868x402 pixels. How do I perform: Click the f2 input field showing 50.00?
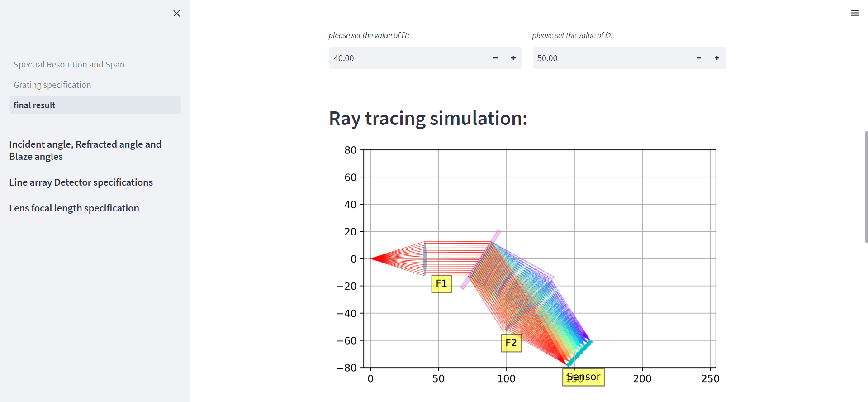point(611,58)
